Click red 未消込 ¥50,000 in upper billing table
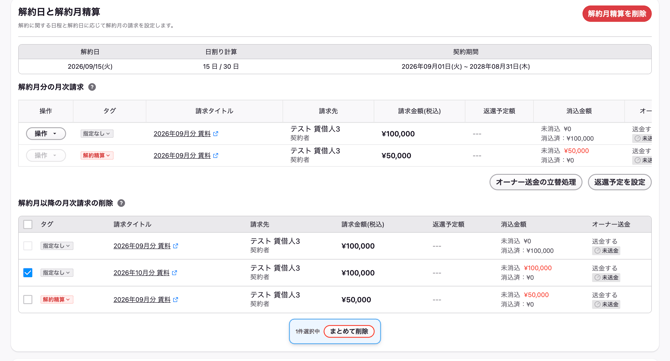This screenshot has height=361, width=670. click(x=576, y=151)
